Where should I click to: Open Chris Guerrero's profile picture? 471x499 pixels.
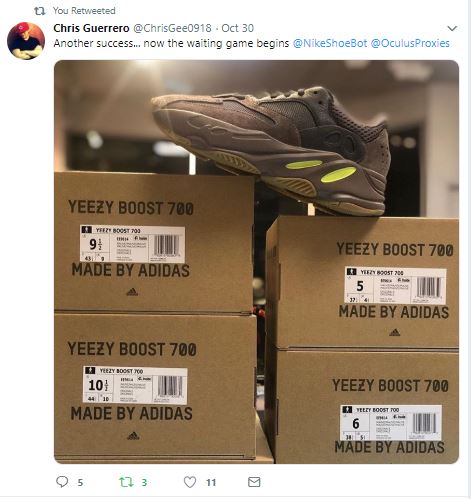(x=26, y=41)
